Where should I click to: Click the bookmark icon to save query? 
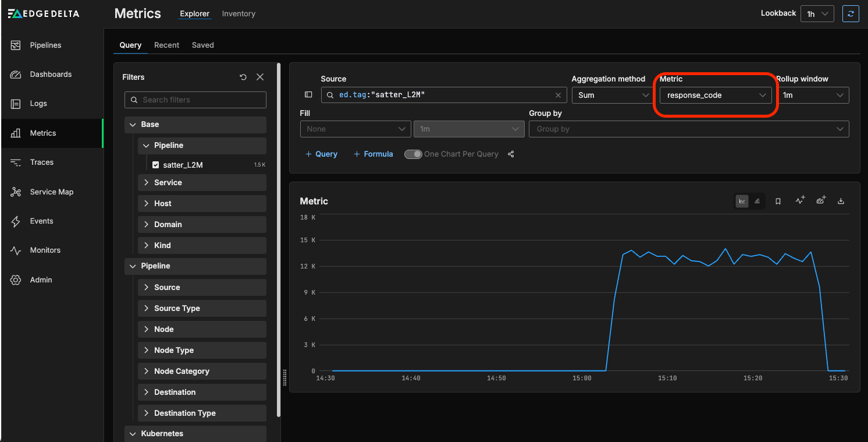[x=778, y=201]
